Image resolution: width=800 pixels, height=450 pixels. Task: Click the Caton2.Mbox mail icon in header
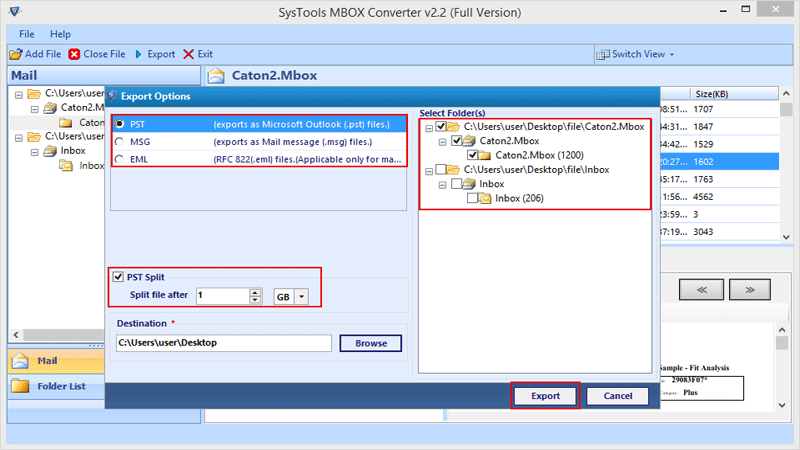[x=216, y=76]
